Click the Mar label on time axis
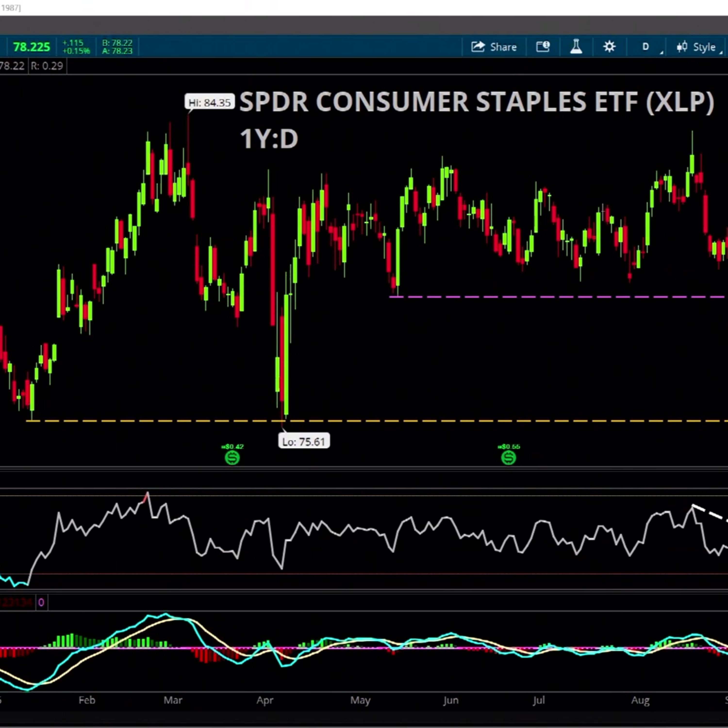728x728 pixels. [x=173, y=700]
